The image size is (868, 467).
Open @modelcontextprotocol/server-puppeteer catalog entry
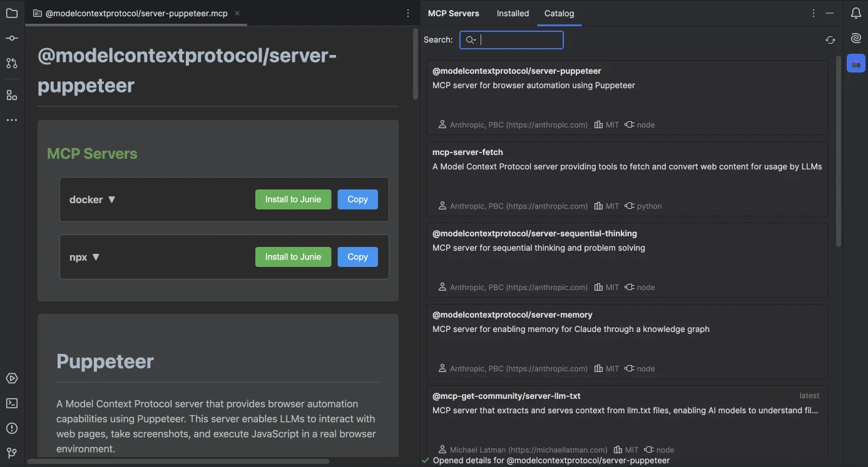627,98
